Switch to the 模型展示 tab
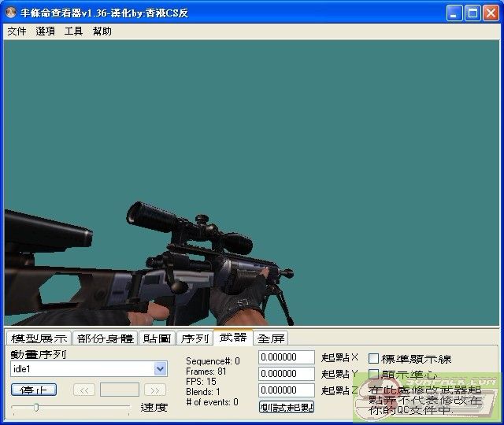Viewport: 504px width, 425px height. click(39, 338)
